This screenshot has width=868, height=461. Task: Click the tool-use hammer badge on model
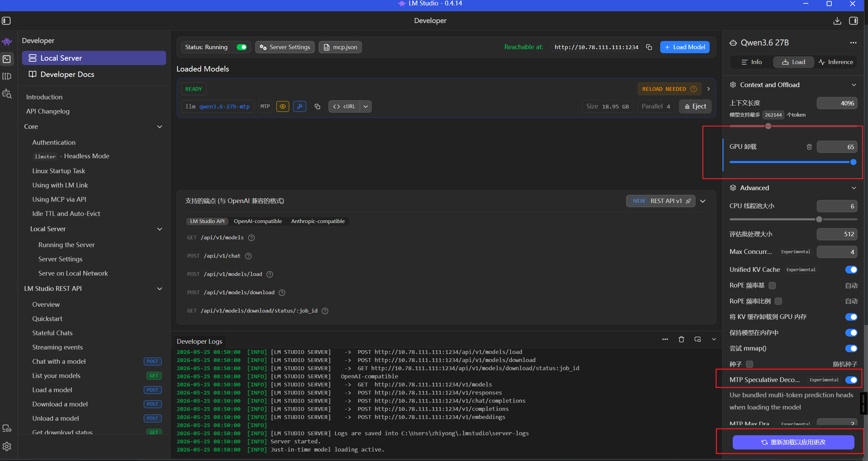coord(300,106)
